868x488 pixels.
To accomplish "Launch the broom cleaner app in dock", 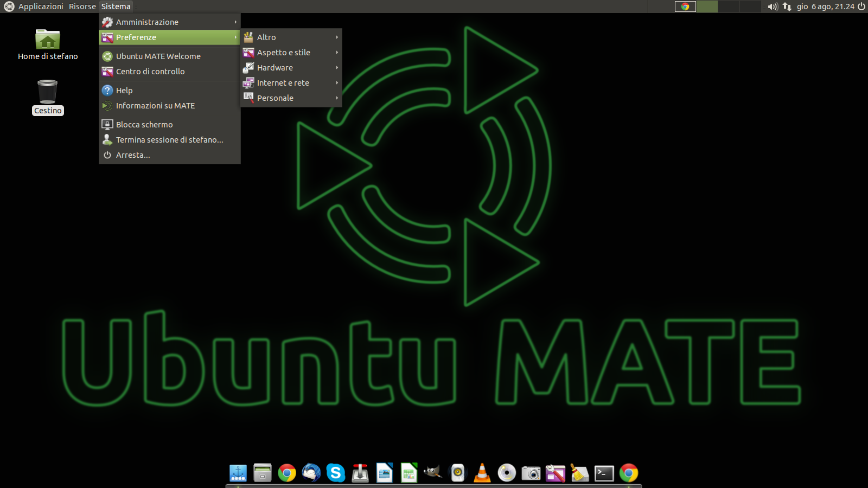I will [x=580, y=473].
